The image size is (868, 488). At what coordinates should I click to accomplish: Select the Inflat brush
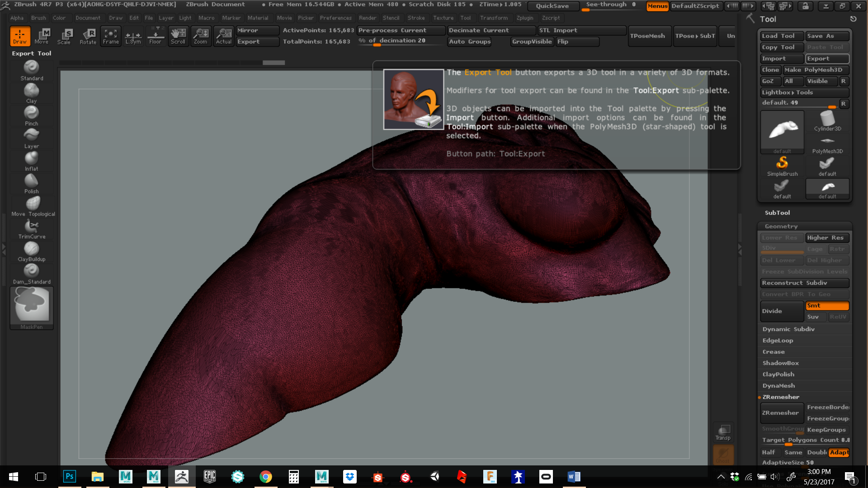[x=32, y=161]
